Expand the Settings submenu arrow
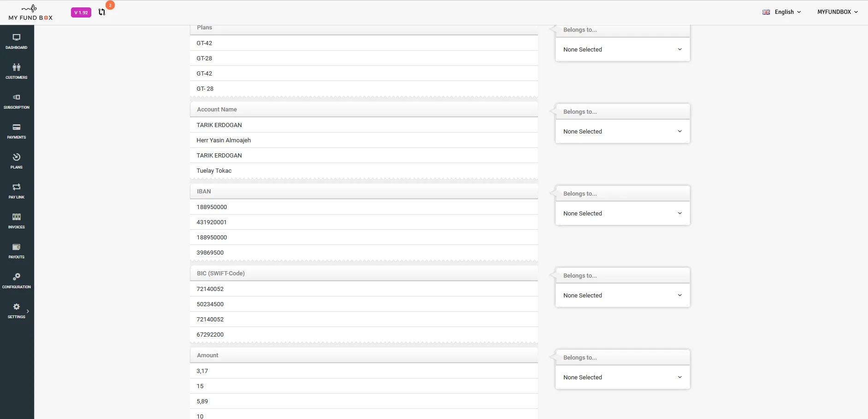The image size is (868, 419). 28,311
